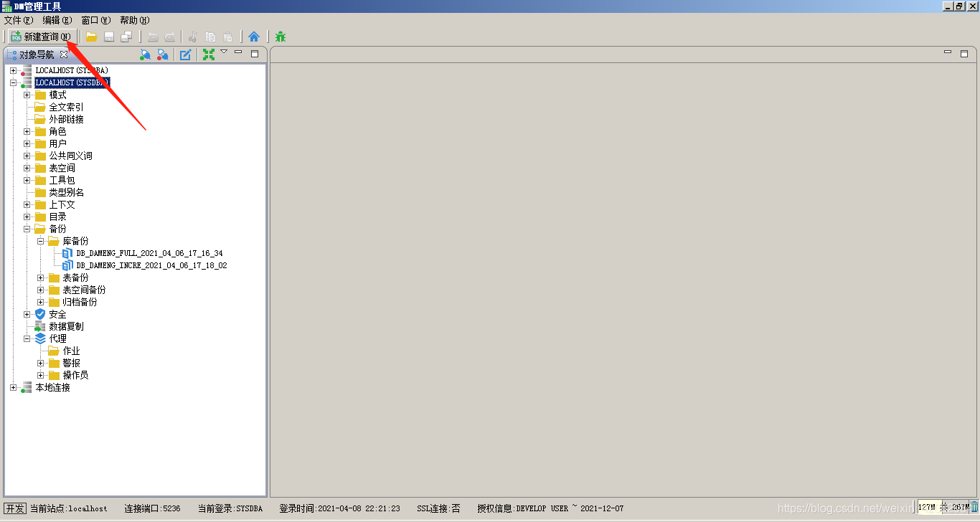Click the 开发 label in status bar
Image resolution: width=980 pixels, height=522 pixels.
pyautogui.click(x=14, y=508)
